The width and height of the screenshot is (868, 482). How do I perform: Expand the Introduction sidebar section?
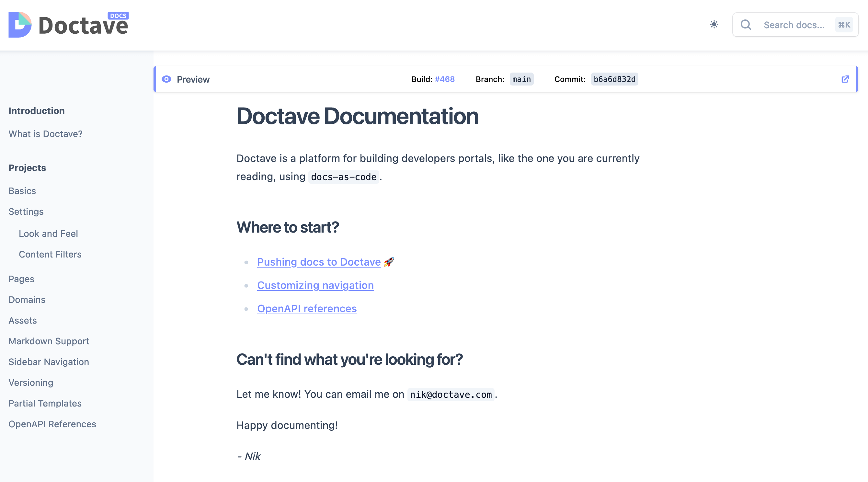(x=36, y=110)
